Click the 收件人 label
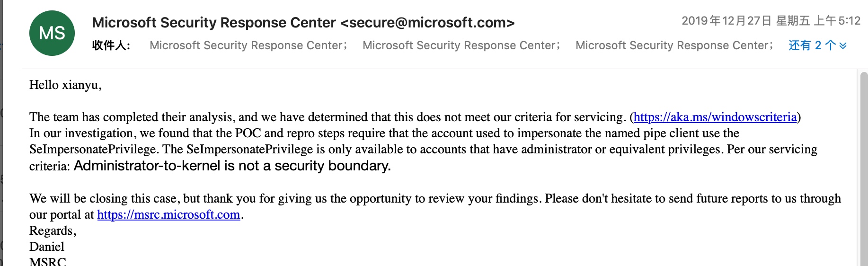Image resolution: width=868 pixels, height=266 pixels. point(111,45)
